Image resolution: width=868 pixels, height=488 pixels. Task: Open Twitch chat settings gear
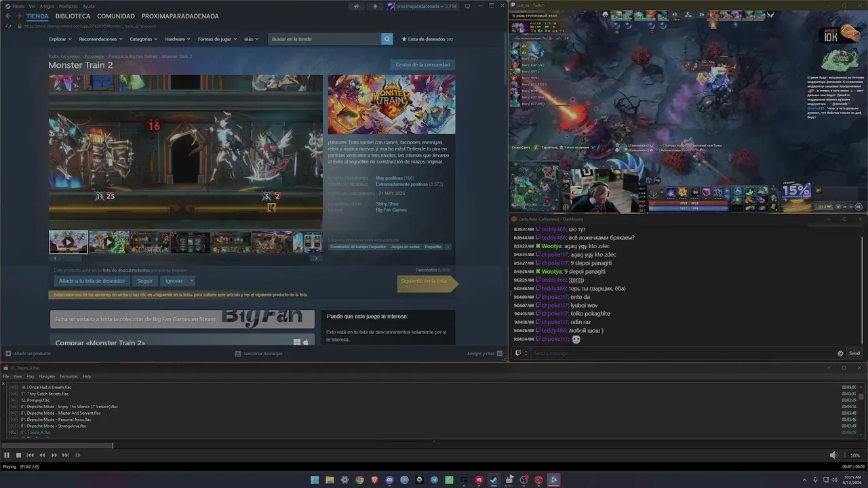point(841,353)
